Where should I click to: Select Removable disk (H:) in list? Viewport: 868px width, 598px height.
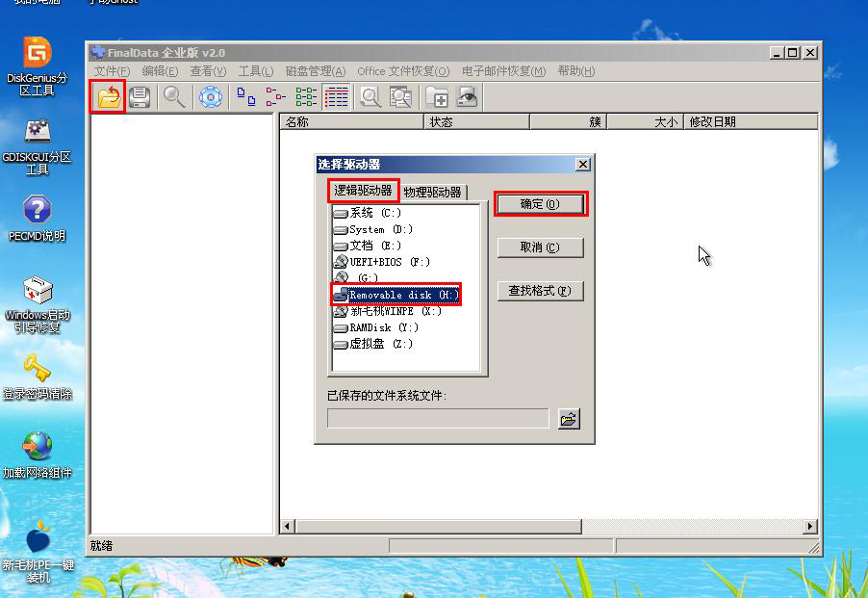(396, 295)
